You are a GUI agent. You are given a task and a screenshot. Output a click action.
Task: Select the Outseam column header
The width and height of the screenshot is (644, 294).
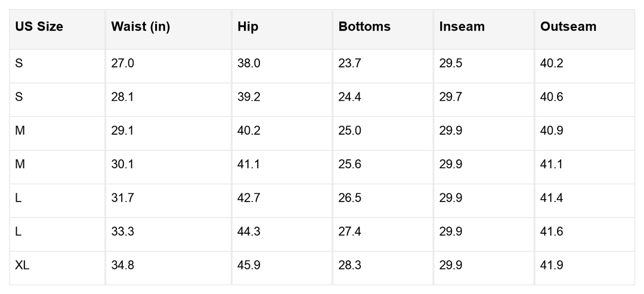tap(568, 27)
